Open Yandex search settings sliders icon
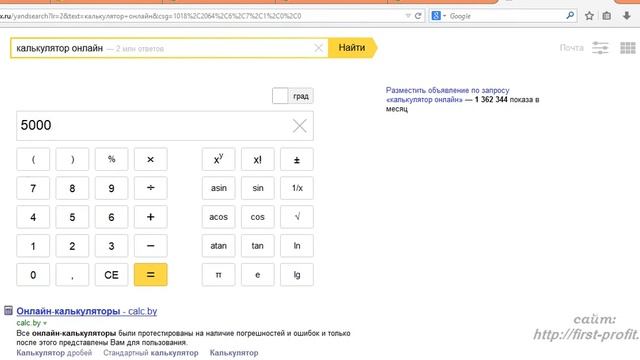Viewport: 640px width, 360px height. pos(600,48)
